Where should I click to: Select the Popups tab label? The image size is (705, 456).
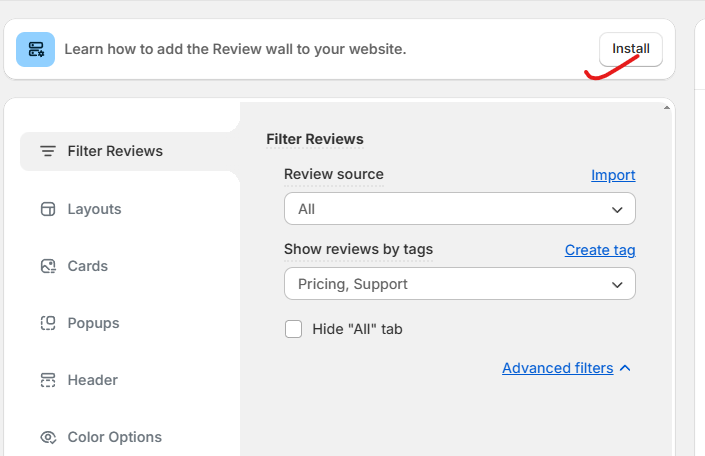point(93,323)
